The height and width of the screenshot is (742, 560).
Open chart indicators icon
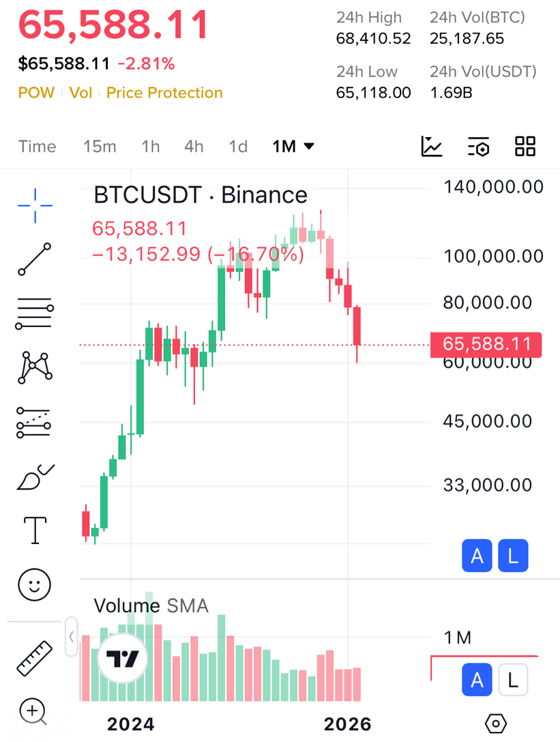[432, 147]
